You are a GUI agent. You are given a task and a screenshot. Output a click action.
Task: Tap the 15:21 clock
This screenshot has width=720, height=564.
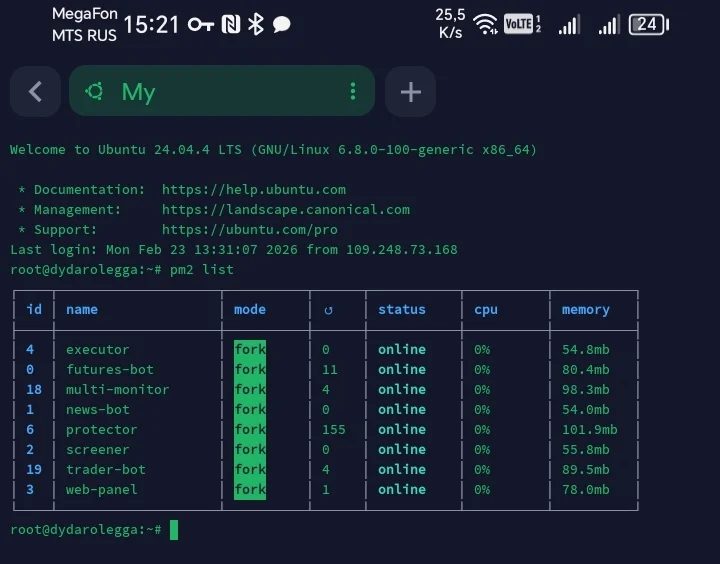click(x=151, y=24)
